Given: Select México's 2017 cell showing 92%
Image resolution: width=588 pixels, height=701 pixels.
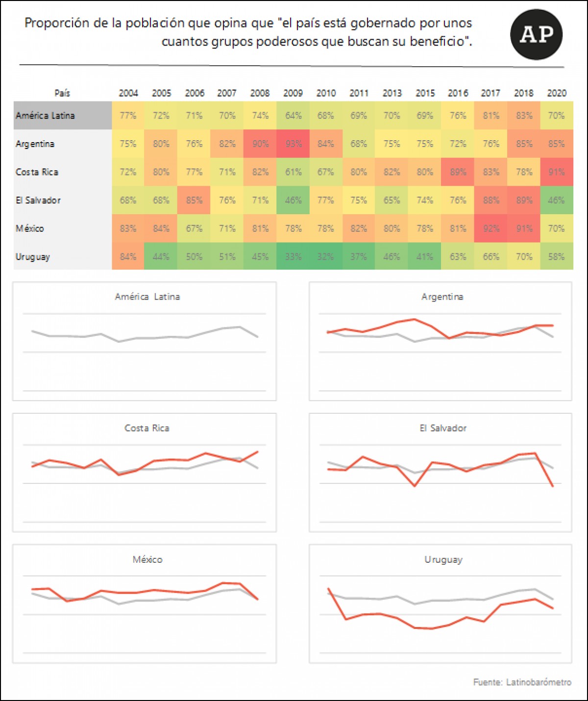Looking at the screenshot, I should coord(491,228).
